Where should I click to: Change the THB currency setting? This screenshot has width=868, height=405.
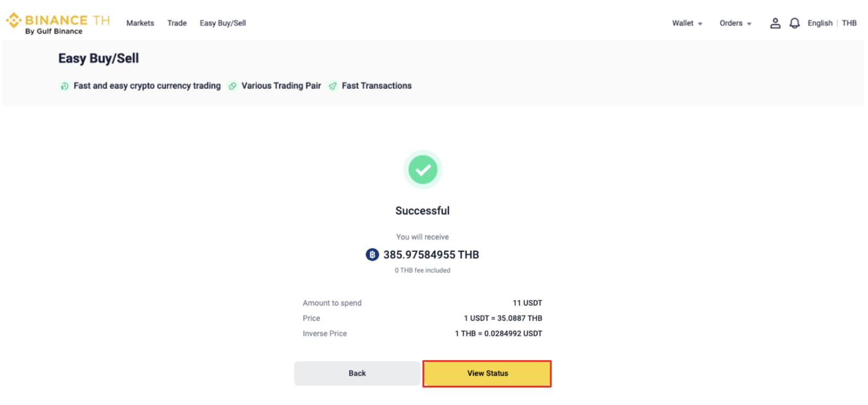(849, 23)
